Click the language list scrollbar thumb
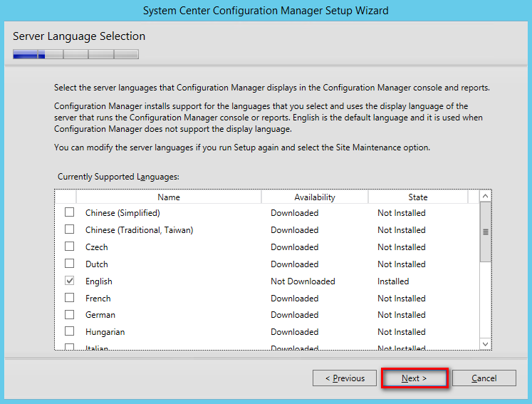 [x=486, y=232]
